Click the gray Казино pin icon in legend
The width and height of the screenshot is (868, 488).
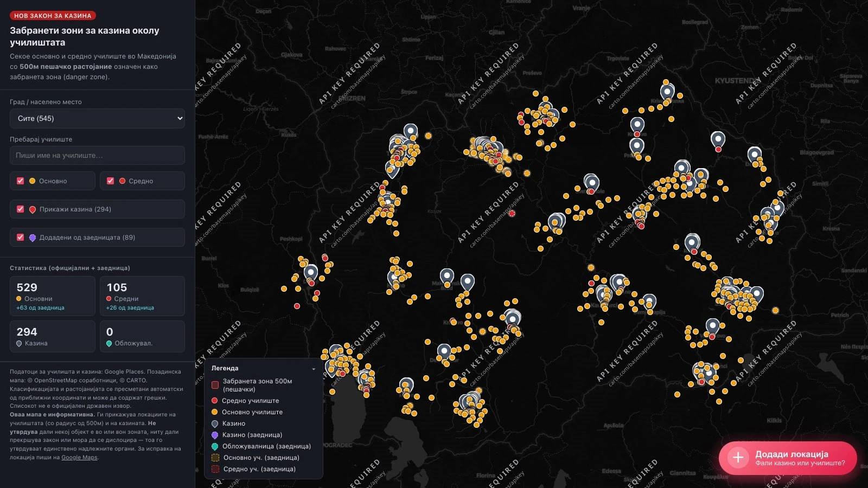pyautogui.click(x=215, y=423)
